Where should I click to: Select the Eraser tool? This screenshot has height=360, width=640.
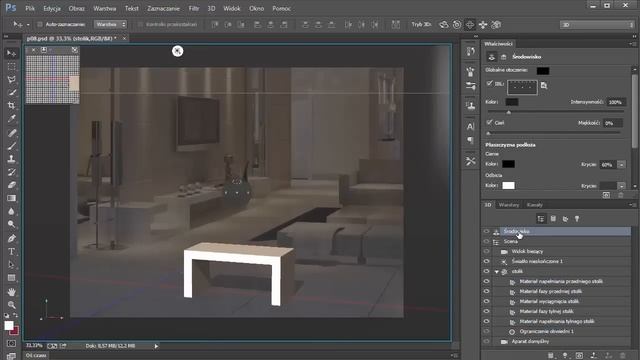tap(11, 185)
